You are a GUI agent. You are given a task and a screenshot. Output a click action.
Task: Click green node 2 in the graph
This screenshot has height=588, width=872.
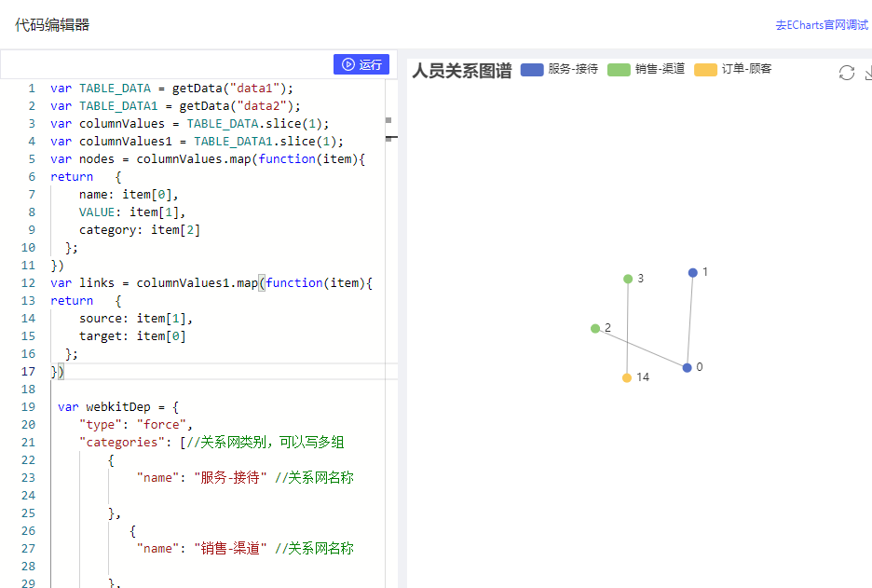[595, 328]
